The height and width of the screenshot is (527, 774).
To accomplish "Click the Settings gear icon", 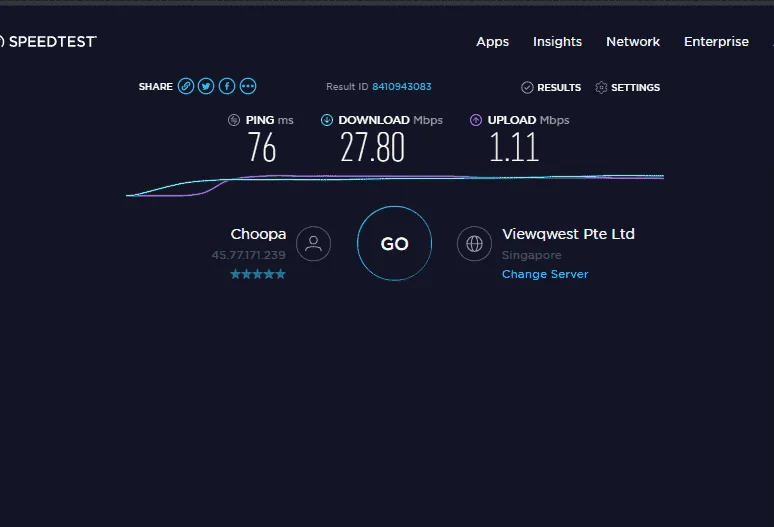I will point(601,87).
